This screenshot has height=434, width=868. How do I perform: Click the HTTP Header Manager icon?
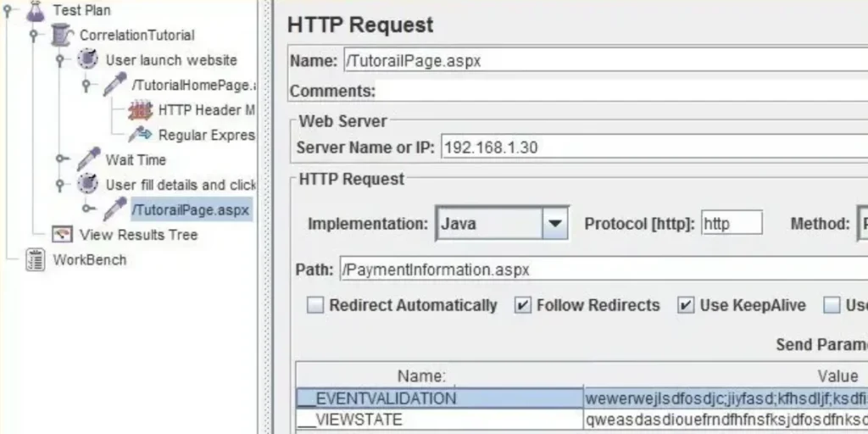coord(140,110)
